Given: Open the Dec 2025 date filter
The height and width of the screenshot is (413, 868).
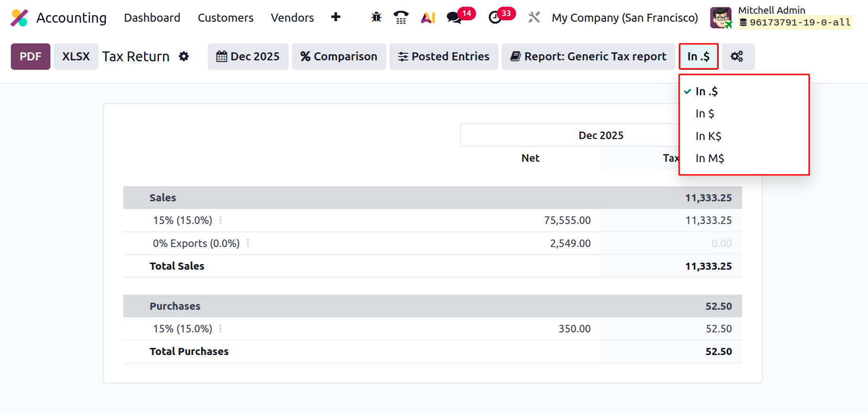Looking at the screenshot, I should tap(248, 57).
